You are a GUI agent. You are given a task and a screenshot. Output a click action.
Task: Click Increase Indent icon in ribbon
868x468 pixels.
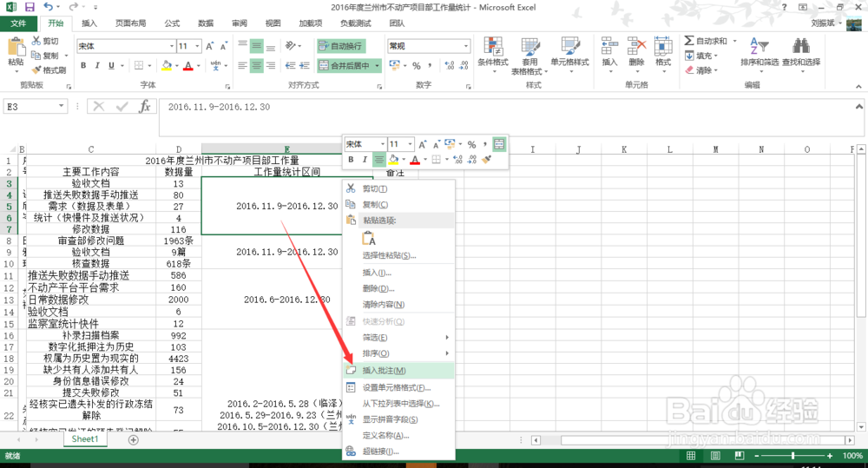[304, 65]
